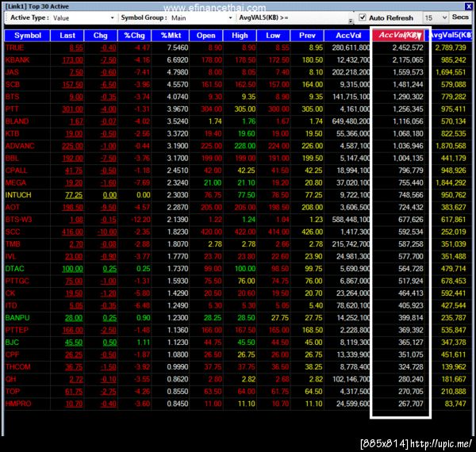Screen dimensions: 476x452
Task: Sort by the Chg column header
Action: [x=101, y=36]
